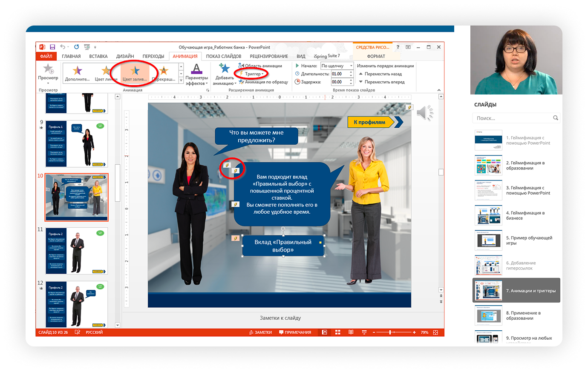Select slide 11 thumbnail in the slide panel

click(x=77, y=251)
